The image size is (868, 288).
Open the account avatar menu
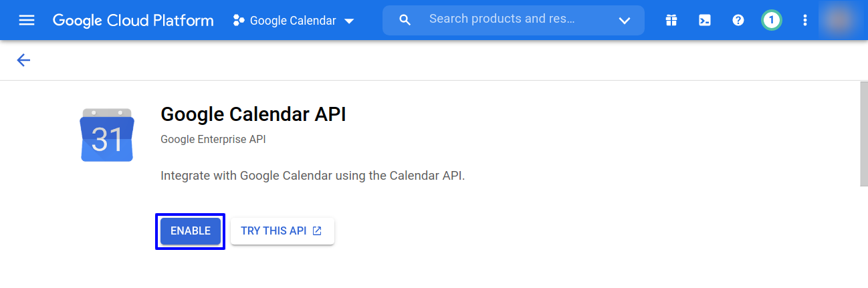tap(839, 20)
